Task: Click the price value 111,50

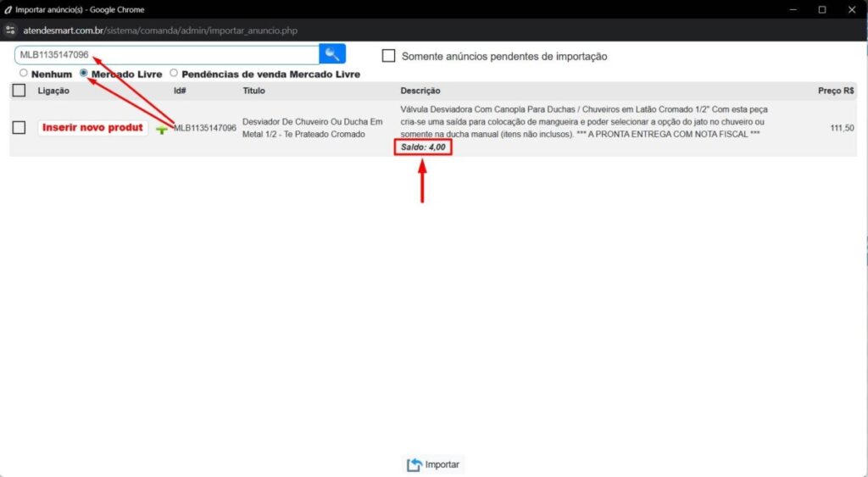Action: click(842, 129)
